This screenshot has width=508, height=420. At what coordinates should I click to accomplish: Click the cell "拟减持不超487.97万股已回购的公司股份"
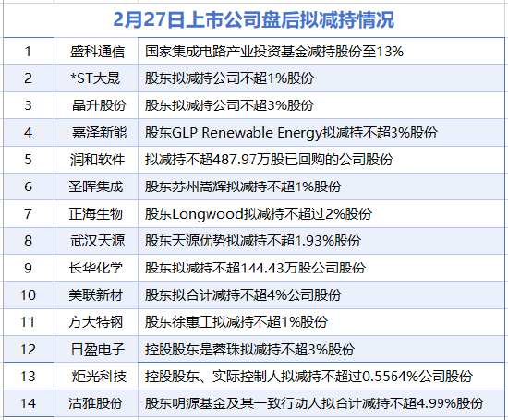pos(321,160)
